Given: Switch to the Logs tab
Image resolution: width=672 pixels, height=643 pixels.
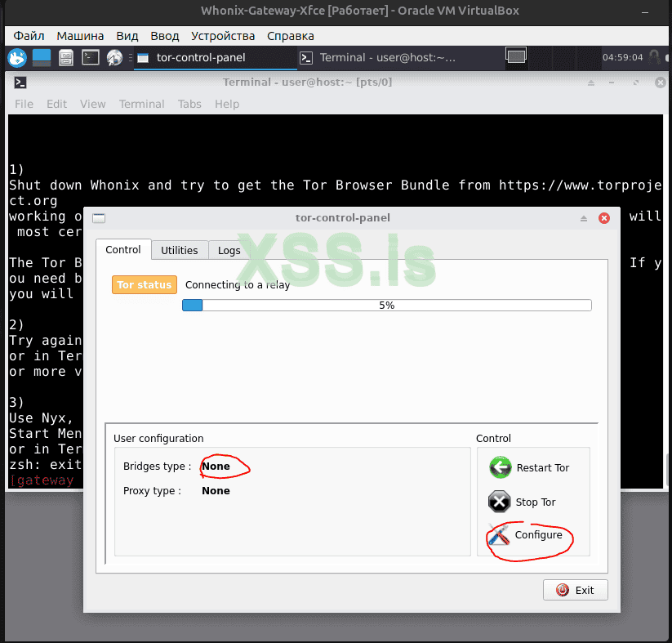Looking at the screenshot, I should [229, 251].
